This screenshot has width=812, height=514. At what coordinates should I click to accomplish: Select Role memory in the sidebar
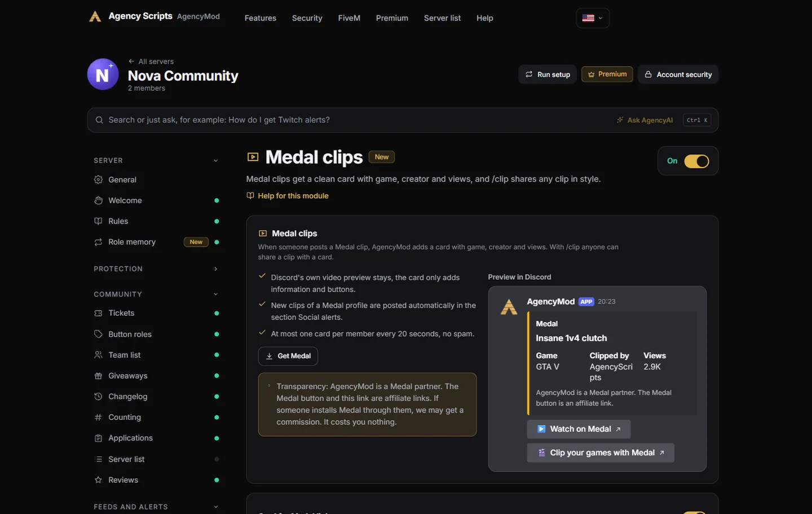156,242
